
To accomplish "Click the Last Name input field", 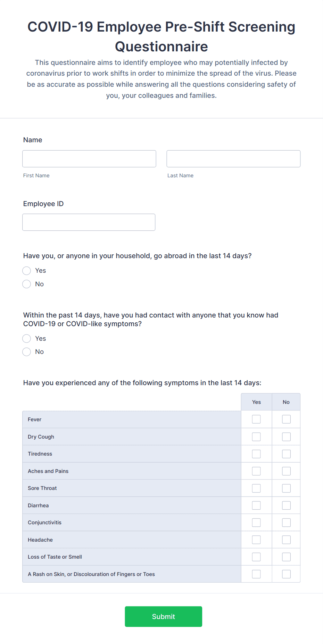I will 233,159.
